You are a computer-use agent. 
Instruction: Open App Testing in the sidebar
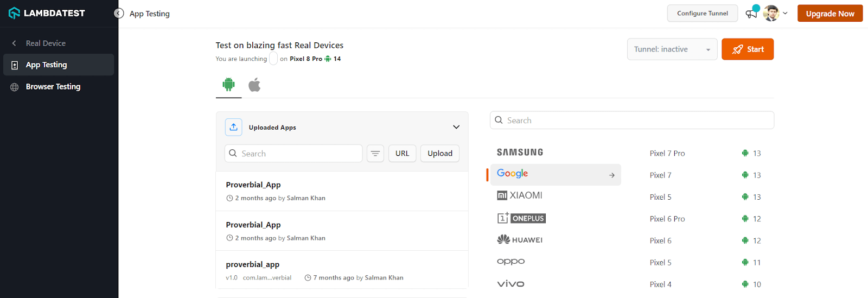pos(47,65)
